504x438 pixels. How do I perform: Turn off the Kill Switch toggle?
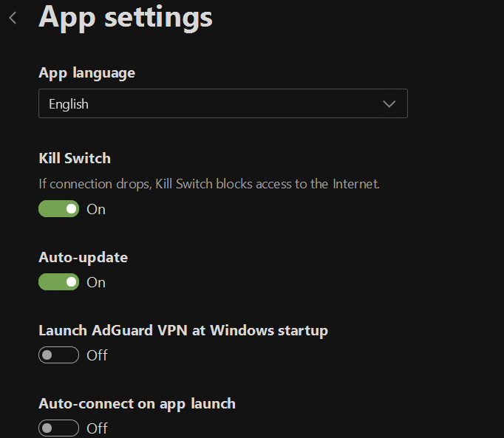point(59,209)
